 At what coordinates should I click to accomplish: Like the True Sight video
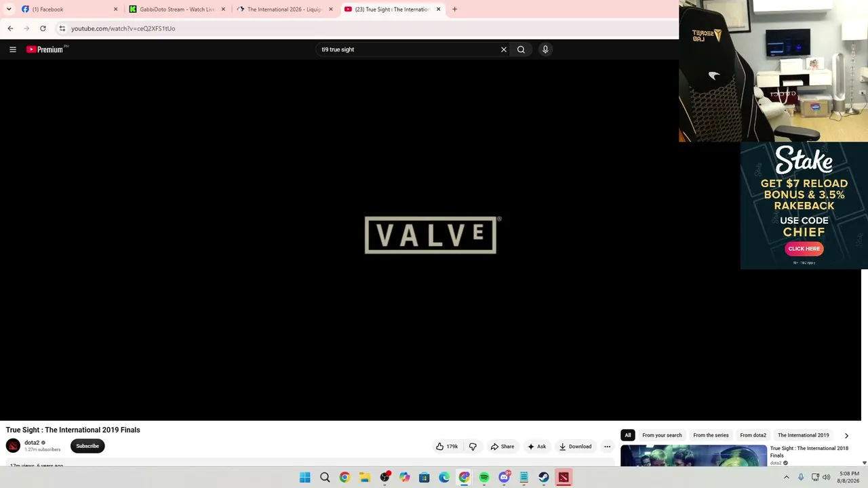447,447
